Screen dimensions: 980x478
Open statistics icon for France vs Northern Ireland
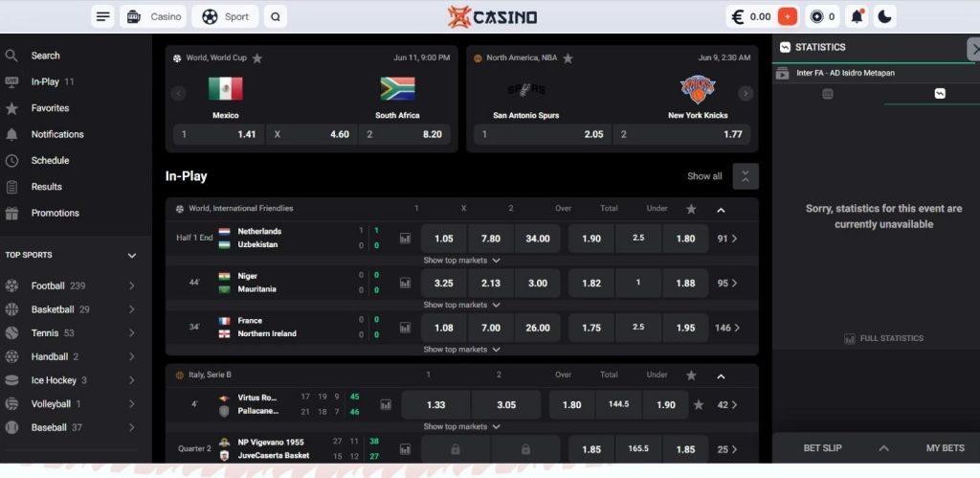[x=405, y=328]
